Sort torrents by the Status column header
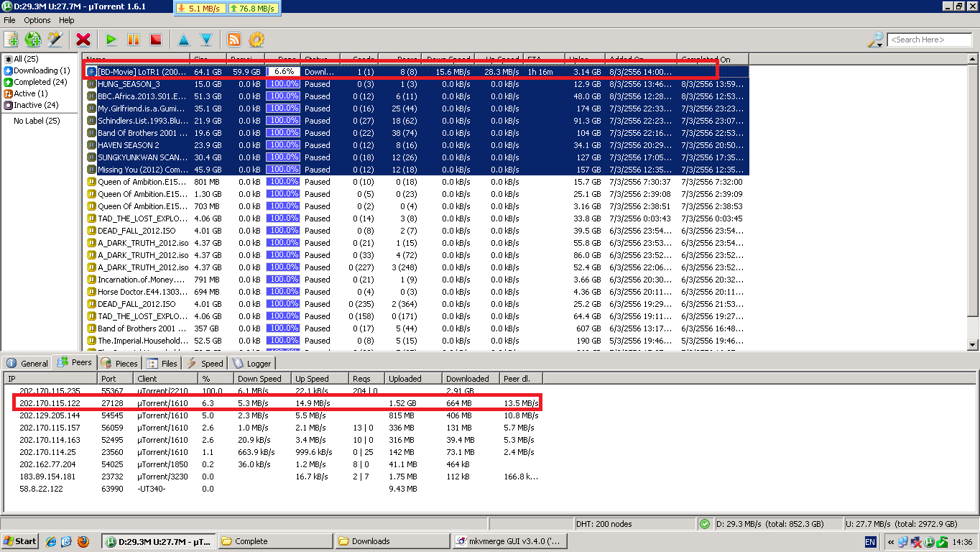 tap(321, 59)
